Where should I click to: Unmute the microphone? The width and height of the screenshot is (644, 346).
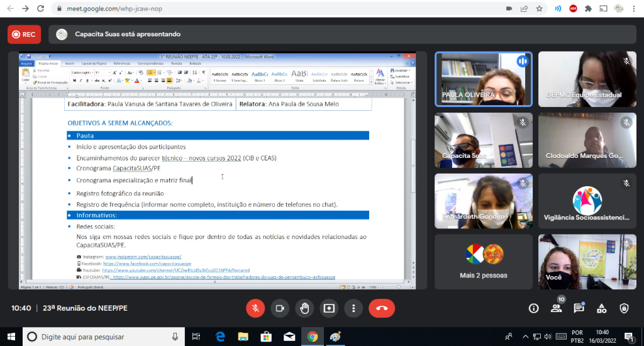255,308
